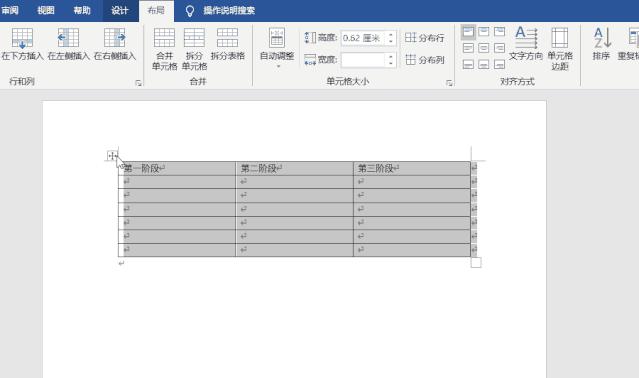This screenshot has width=639, height=378.
Task: Switch to the Design (设计) tab
Action: point(120,11)
